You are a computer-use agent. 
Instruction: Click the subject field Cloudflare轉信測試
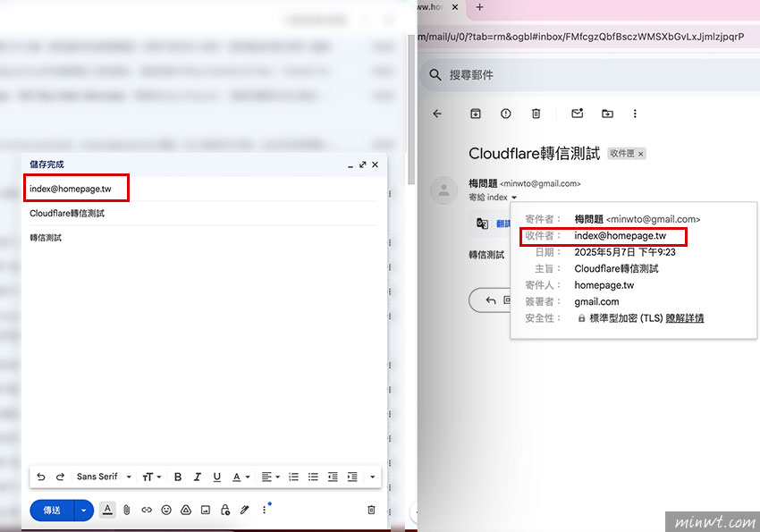pyautogui.click(x=203, y=213)
